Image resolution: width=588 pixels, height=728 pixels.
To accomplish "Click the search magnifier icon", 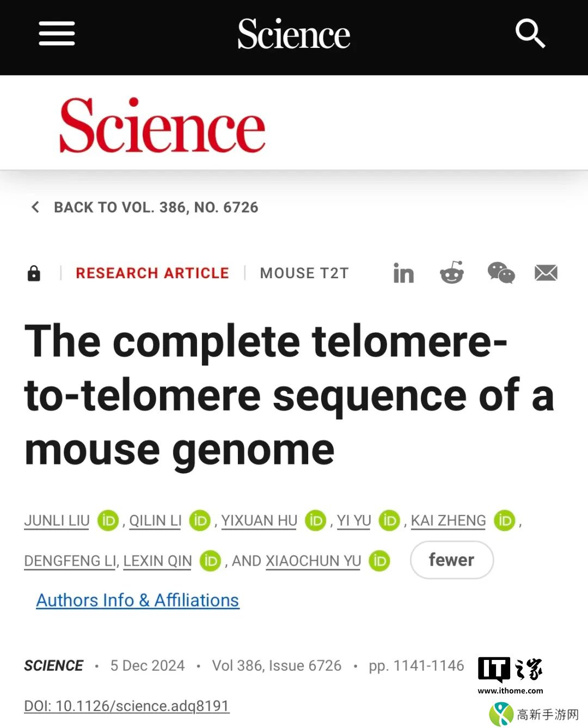I will pos(530,34).
